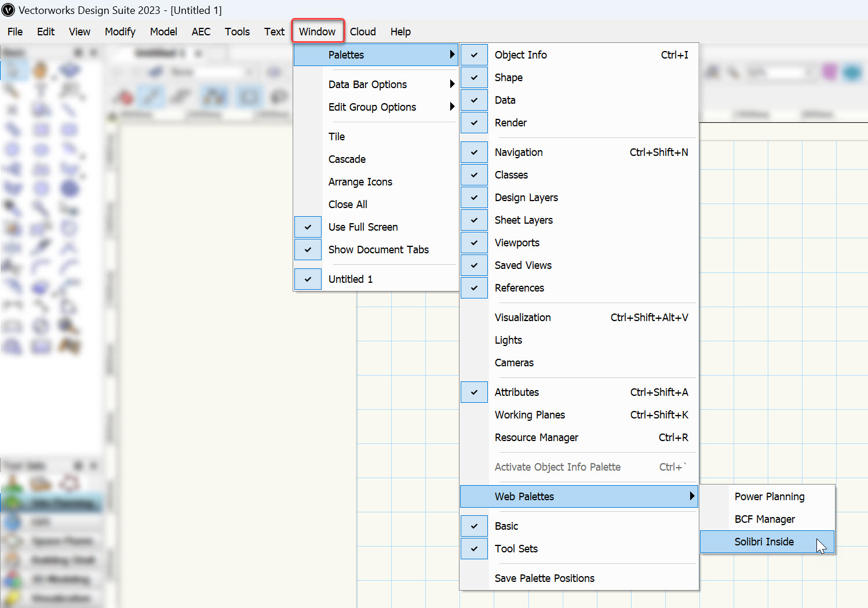Open the AEC menu
The height and width of the screenshot is (608, 868).
click(201, 32)
